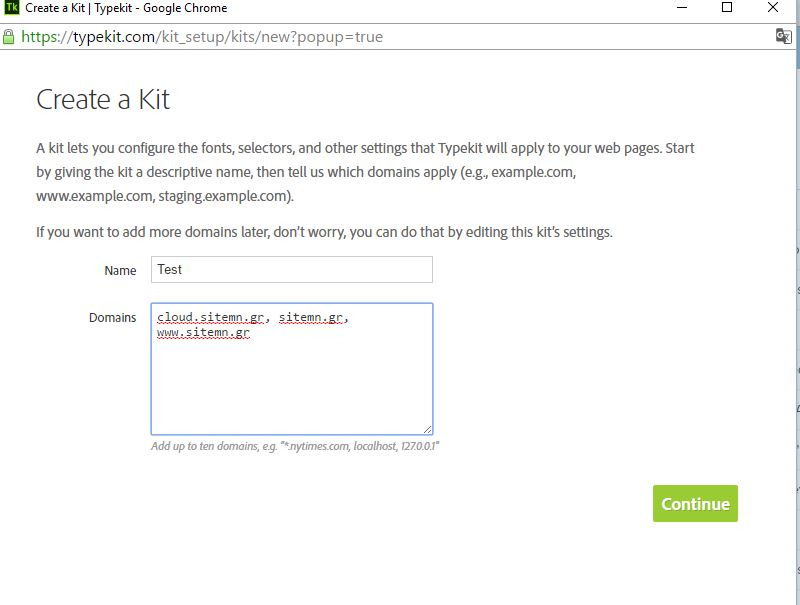Click the typekit.com URL in the address bar

[202, 37]
